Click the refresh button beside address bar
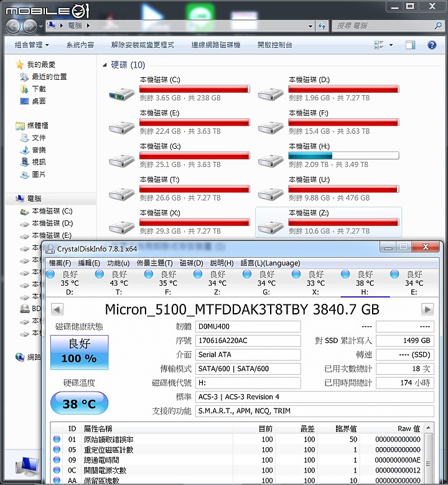448x485 pixels. pyautogui.click(x=322, y=26)
